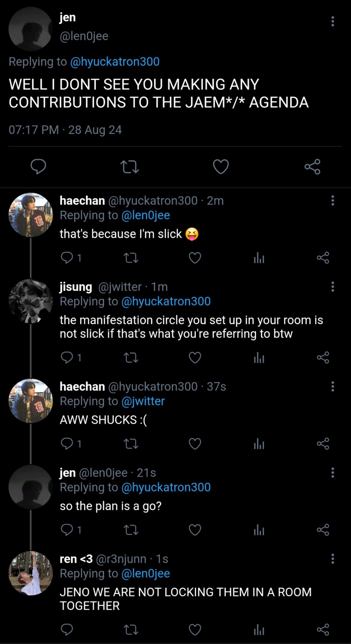The height and width of the screenshot is (644, 351).
Task: View analytics on haechan's "I'm slick" reply
Action: [x=259, y=258]
